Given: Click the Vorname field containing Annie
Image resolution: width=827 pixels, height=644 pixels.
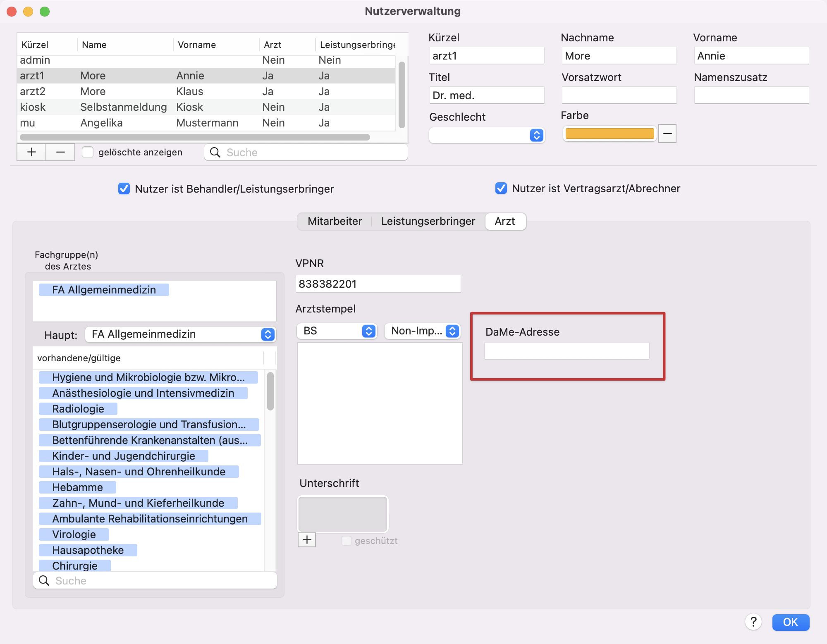Looking at the screenshot, I should [751, 56].
